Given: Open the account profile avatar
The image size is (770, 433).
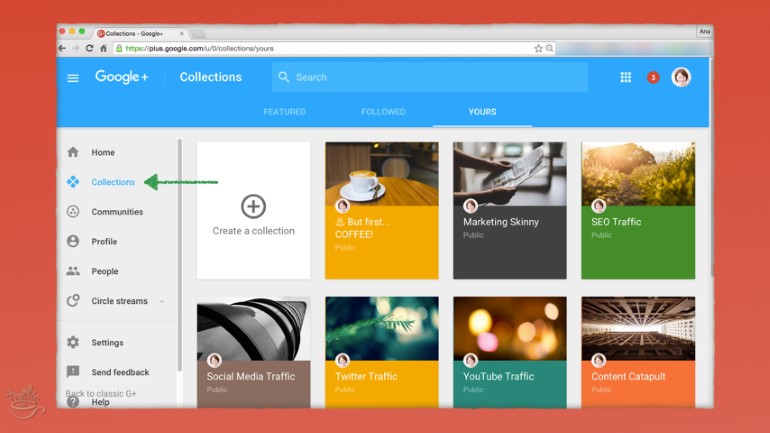Looking at the screenshot, I should pos(681,77).
